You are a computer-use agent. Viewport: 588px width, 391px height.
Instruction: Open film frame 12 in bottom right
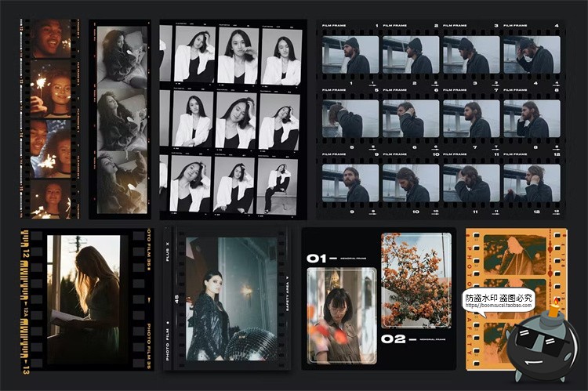tap(532, 183)
